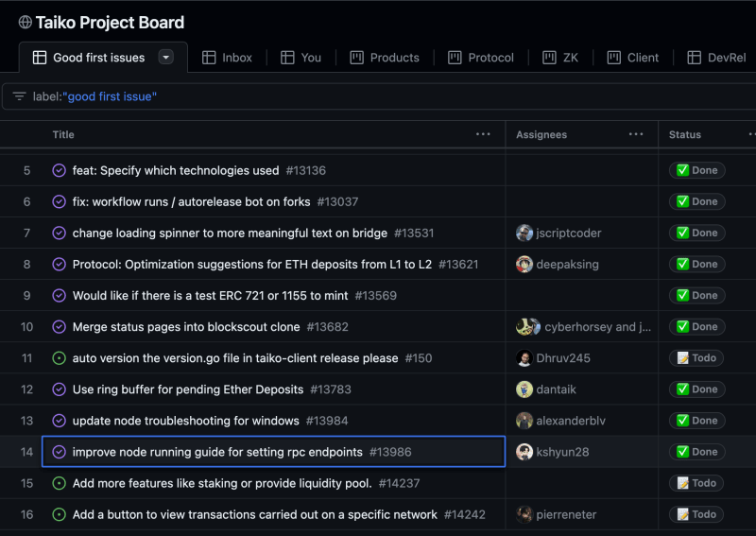This screenshot has height=536, width=756.
Task: Select row number 14
Action: pos(26,452)
